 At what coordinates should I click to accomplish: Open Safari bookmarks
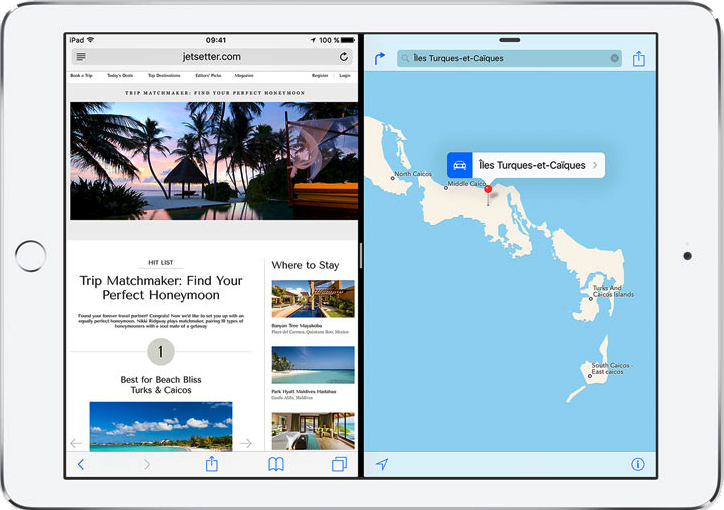[x=276, y=464]
